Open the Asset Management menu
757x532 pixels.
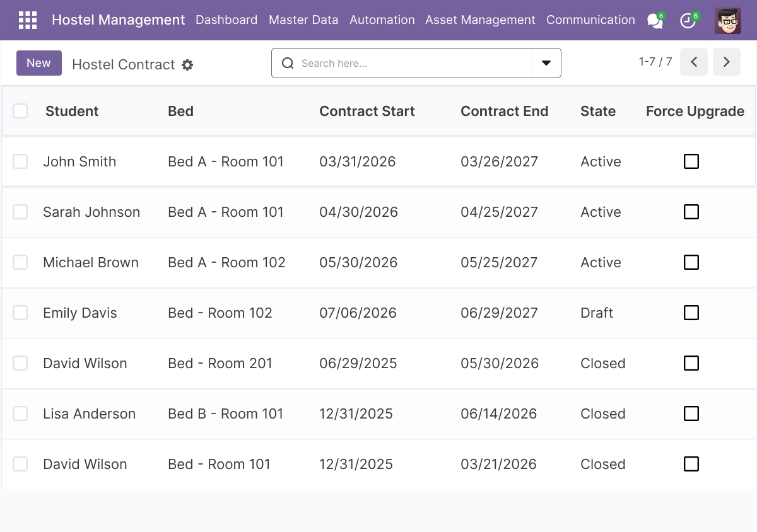(x=480, y=20)
